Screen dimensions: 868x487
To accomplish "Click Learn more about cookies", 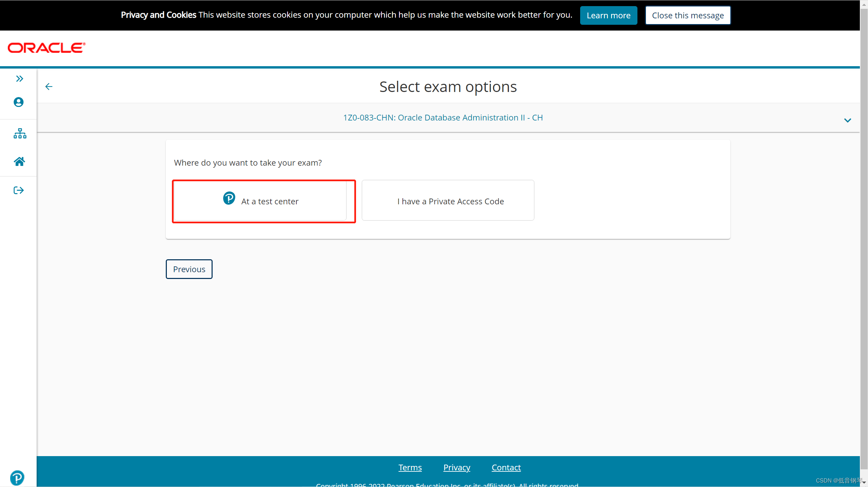I will (608, 16).
